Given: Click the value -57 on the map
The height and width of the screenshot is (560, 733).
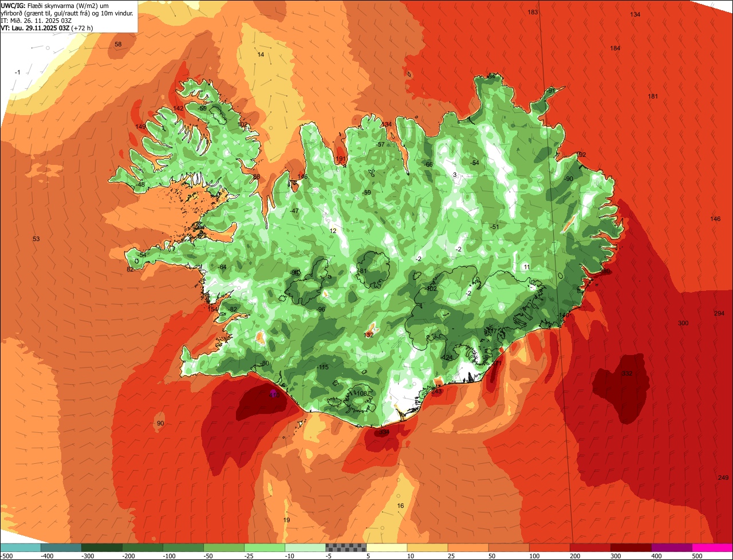Looking at the screenshot, I should (380, 144).
